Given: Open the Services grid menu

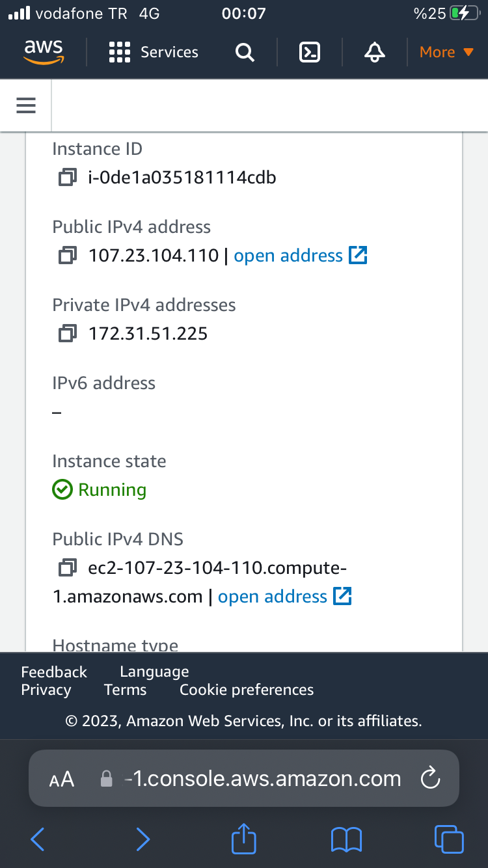Looking at the screenshot, I should click(x=154, y=52).
